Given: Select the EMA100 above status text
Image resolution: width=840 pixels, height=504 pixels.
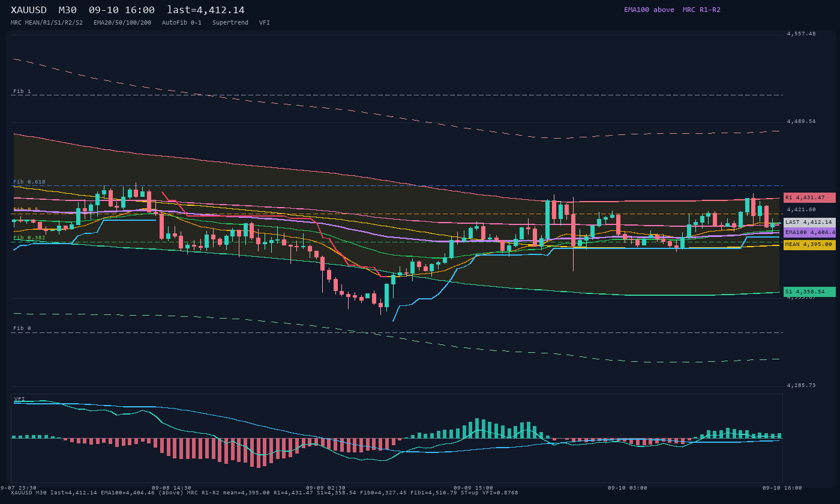Looking at the screenshot, I should click(x=649, y=10).
